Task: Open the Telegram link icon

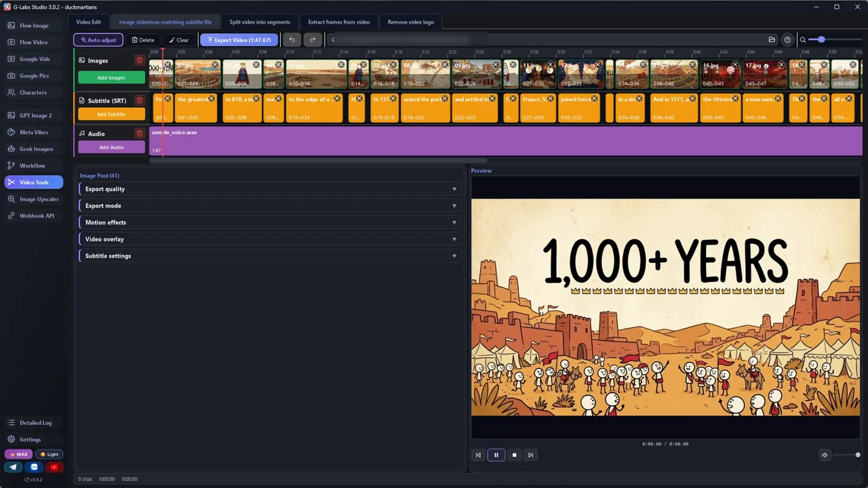Action: tap(14, 467)
